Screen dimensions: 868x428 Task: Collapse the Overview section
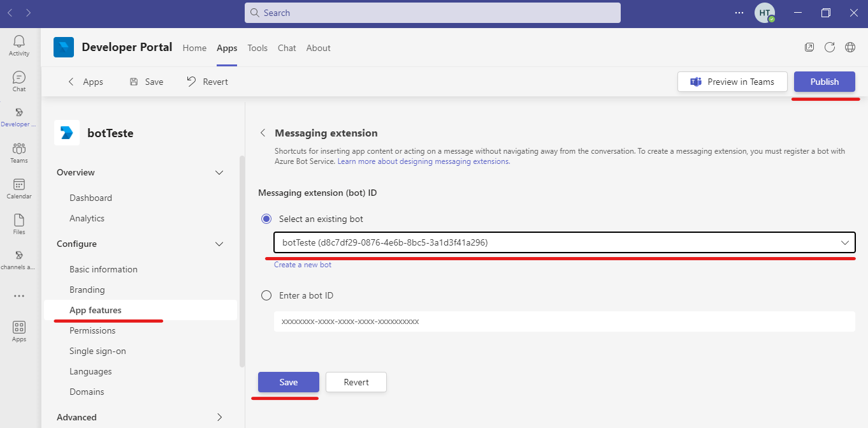point(219,173)
